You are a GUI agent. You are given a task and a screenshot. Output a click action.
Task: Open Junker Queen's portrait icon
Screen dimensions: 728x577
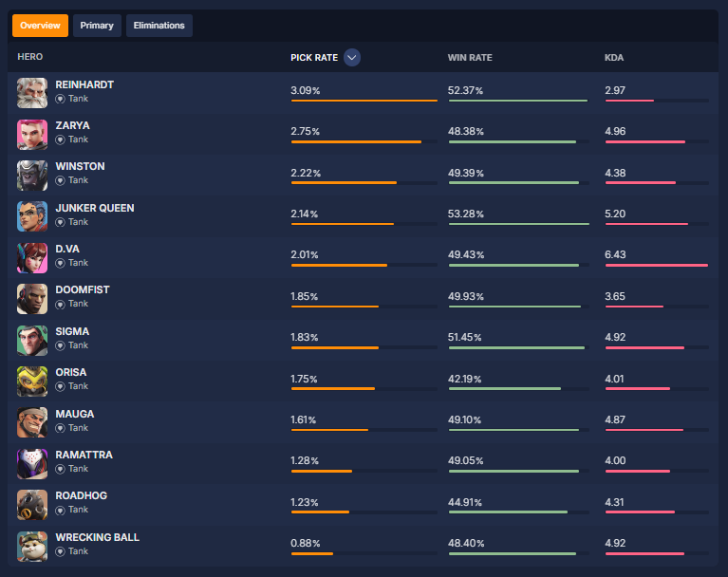pos(31,216)
